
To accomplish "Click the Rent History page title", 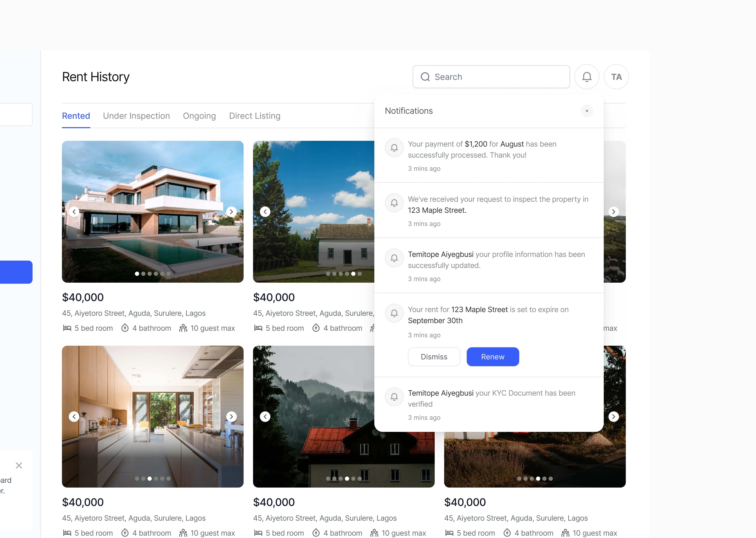I will (x=96, y=77).
